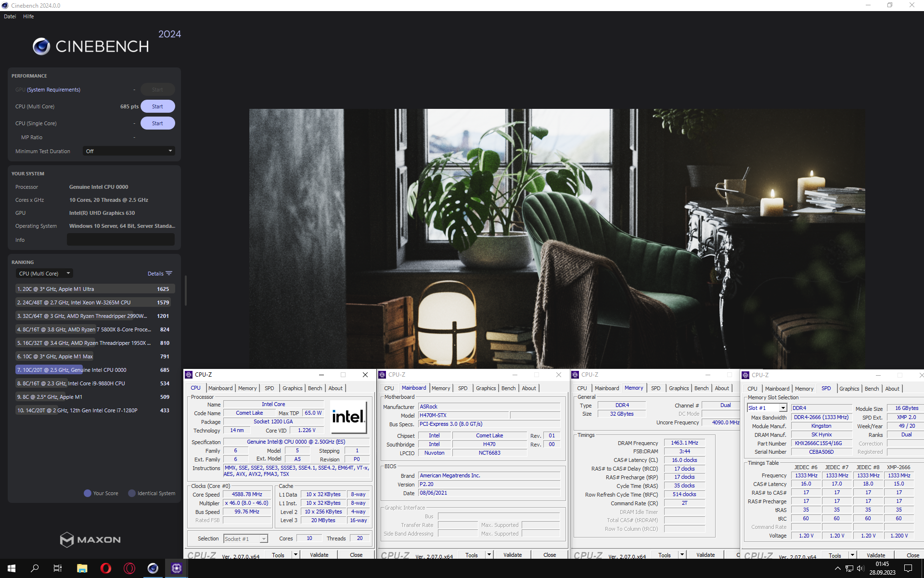The image size is (924, 578).
Task: Click the Intel logo in CPU-Z
Action: tap(348, 417)
